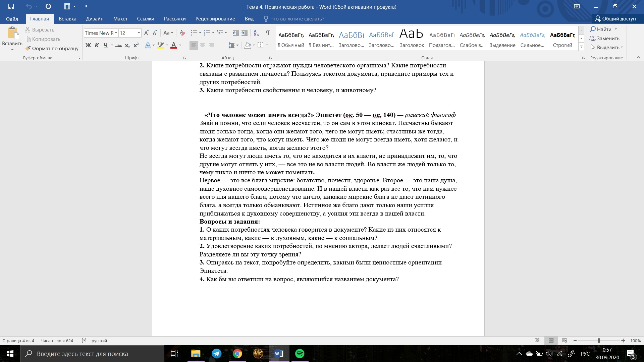Image resolution: width=644 pixels, height=362 pixels.
Task: Open the Файл tab
Action: pos(12,19)
